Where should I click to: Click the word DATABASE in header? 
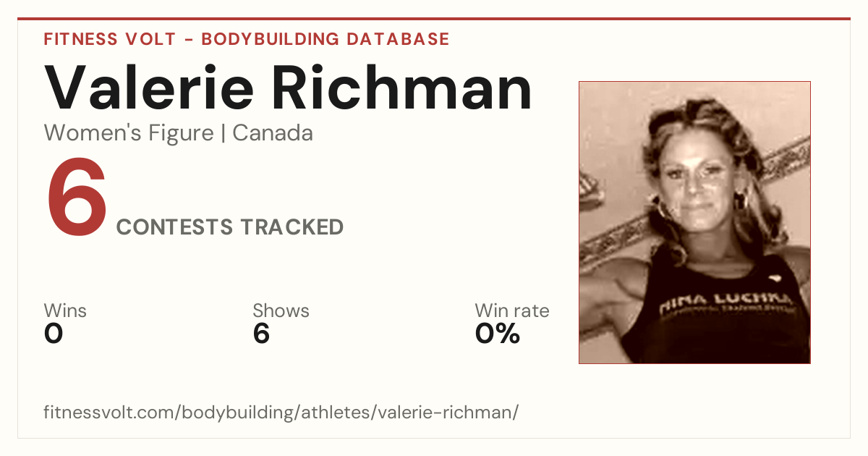[x=398, y=39]
